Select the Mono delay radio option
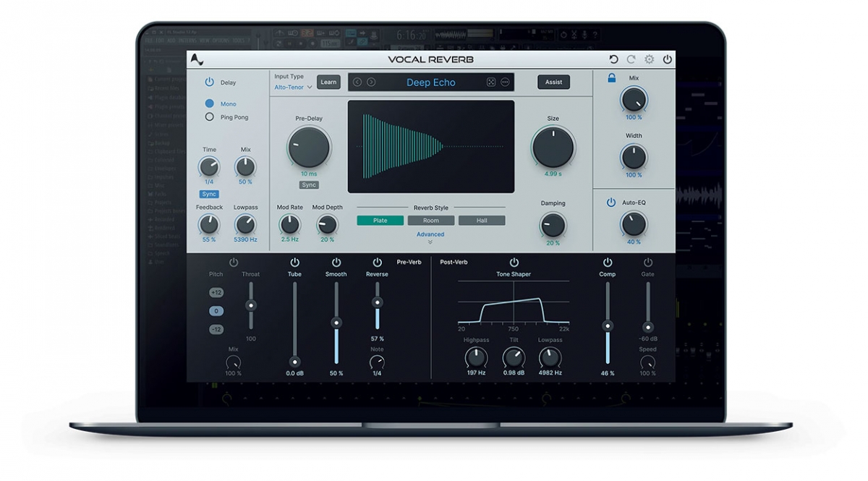The image size is (868, 481). (x=210, y=103)
